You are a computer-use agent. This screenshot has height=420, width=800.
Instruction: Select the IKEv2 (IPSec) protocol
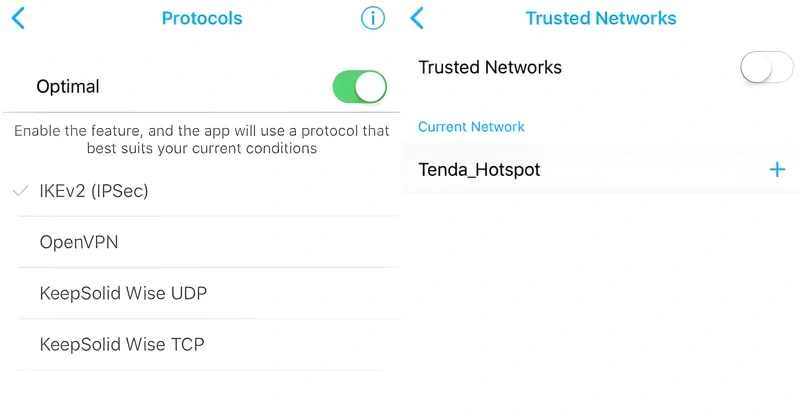(94, 191)
